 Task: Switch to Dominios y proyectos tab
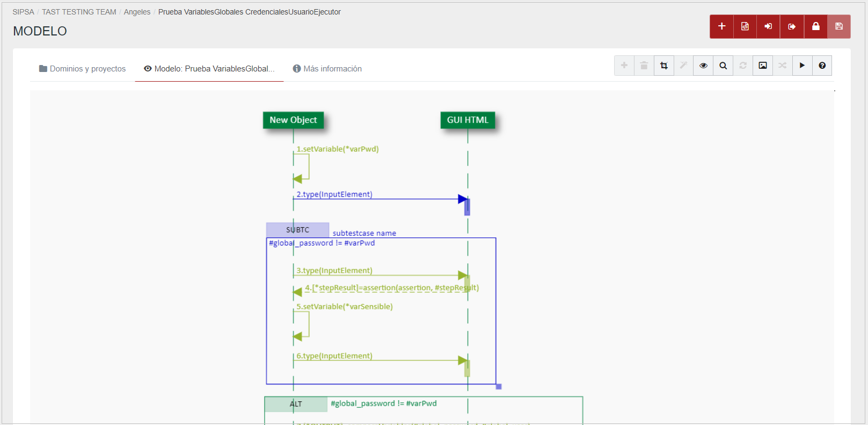coord(82,69)
